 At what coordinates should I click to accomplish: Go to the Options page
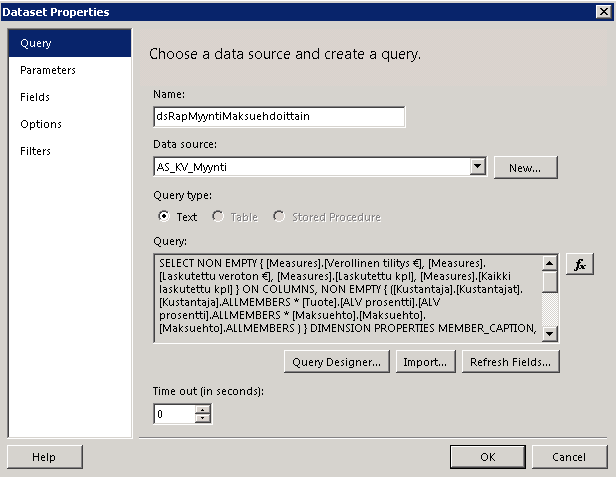click(x=41, y=124)
